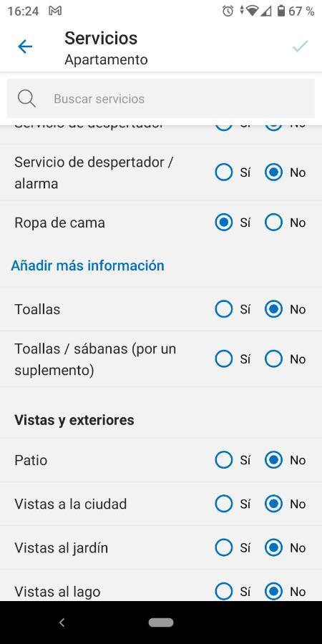Tap the back arrow icon
The image size is (322, 644).
pyautogui.click(x=25, y=47)
